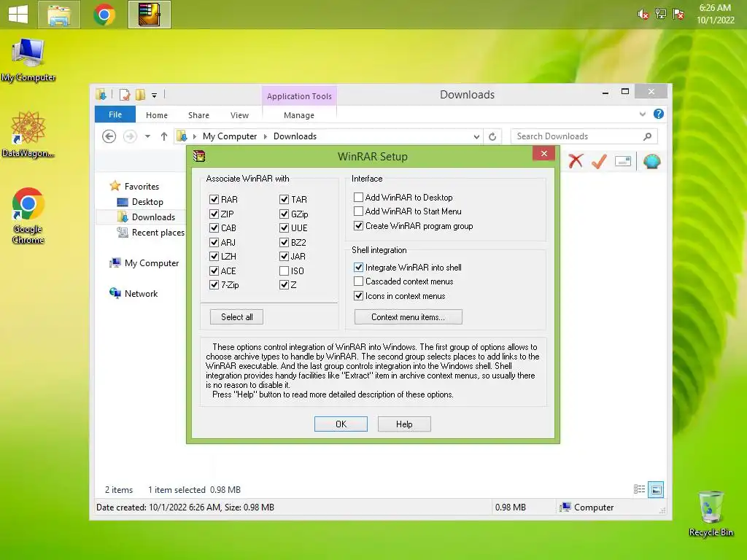747x560 pixels.
Task: Enable the ISO association checkbox
Action: tap(285, 271)
